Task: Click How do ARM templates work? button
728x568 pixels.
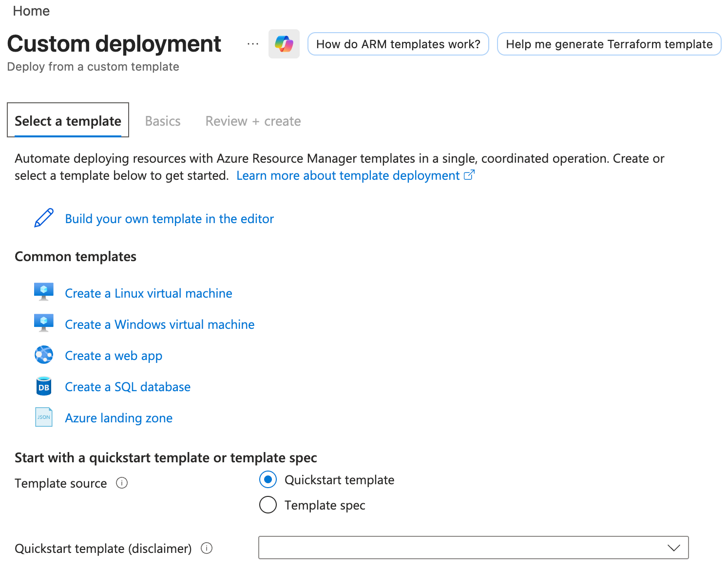Action: tap(398, 44)
